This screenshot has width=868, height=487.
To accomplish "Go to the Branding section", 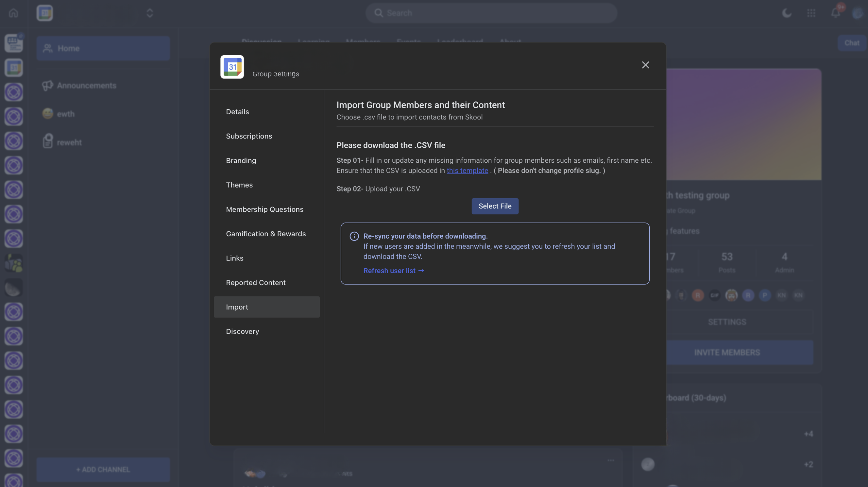I will click(x=241, y=161).
